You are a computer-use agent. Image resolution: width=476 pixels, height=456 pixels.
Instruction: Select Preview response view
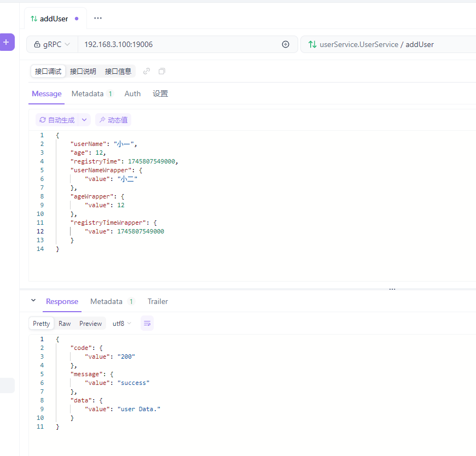90,324
